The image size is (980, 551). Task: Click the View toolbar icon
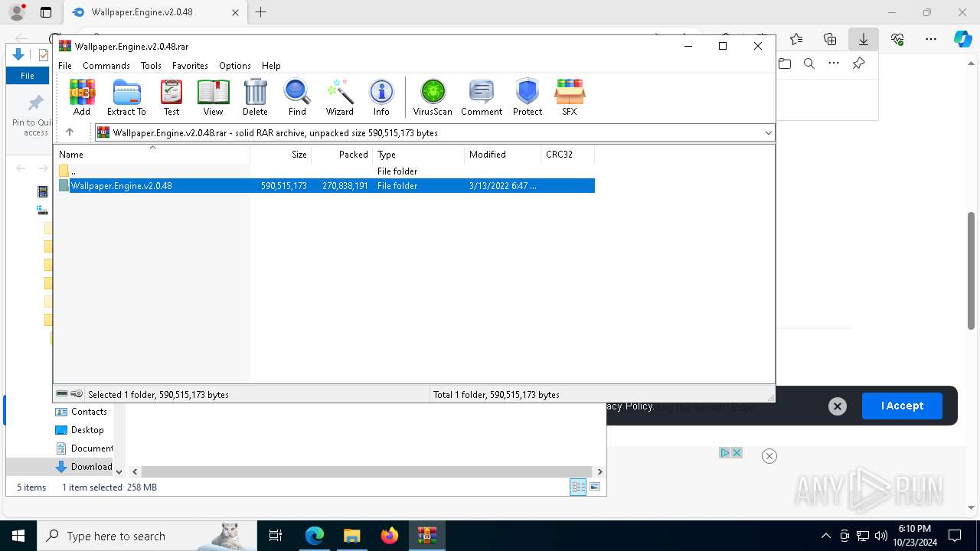[213, 97]
